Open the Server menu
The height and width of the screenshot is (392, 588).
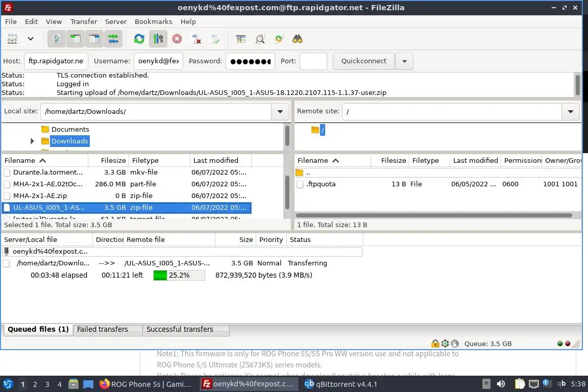pyautogui.click(x=115, y=21)
